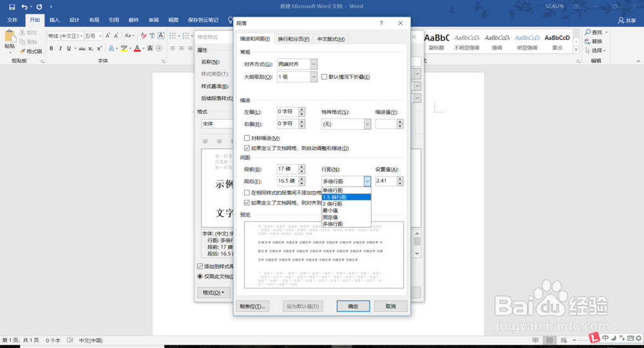This screenshot has width=644, height=348.
Task: Click the Enclosed character (字) icon
Action: 159,48
